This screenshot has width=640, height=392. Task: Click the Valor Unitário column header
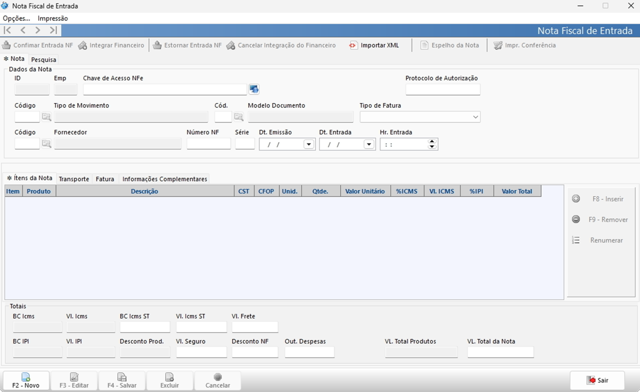tap(365, 191)
